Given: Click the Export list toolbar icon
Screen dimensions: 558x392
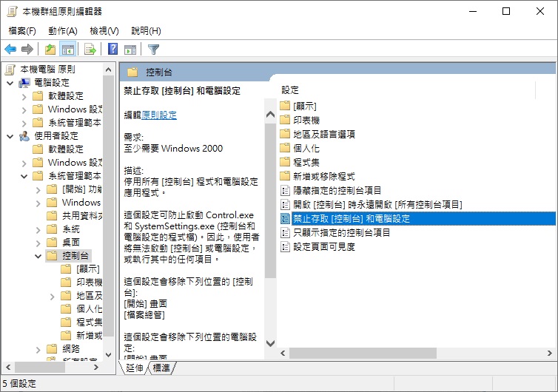Looking at the screenshot, I should pyautogui.click(x=90, y=50).
